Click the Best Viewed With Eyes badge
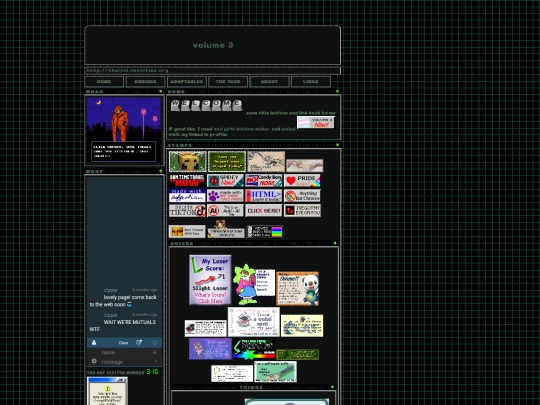The width and height of the screenshot is (540, 405). tap(187, 231)
